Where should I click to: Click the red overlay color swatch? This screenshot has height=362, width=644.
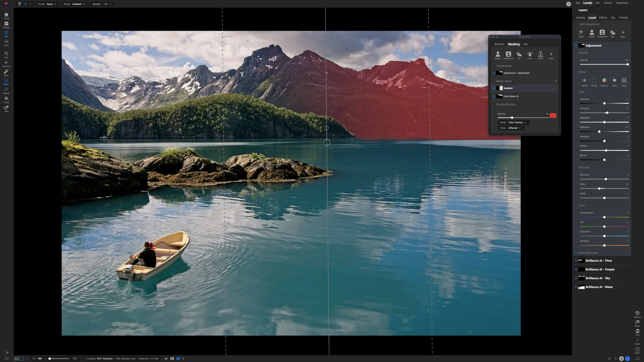[x=553, y=116]
